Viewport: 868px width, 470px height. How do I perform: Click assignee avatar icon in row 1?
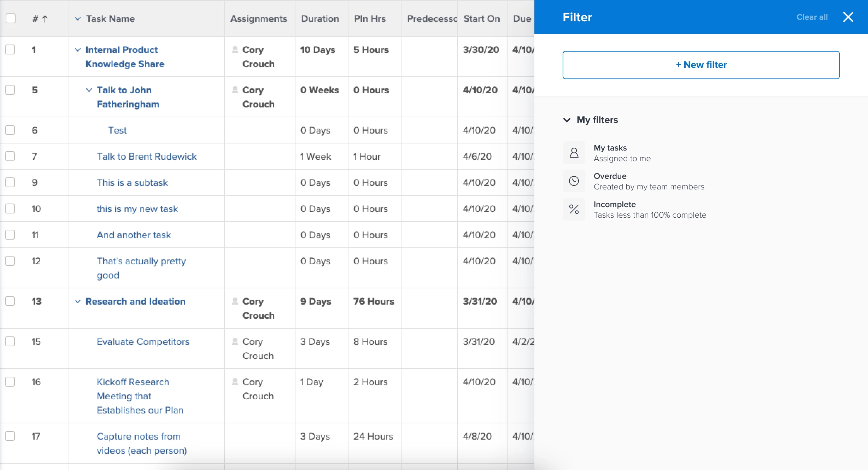point(235,49)
